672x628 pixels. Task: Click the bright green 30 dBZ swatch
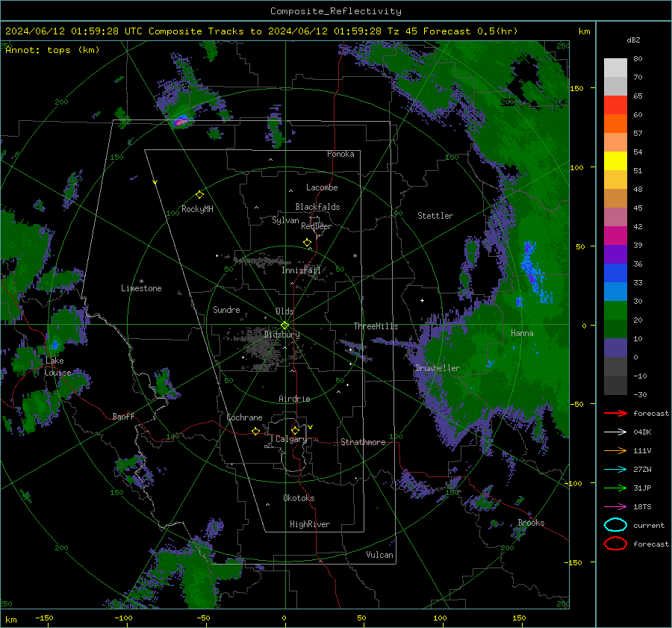coord(615,310)
